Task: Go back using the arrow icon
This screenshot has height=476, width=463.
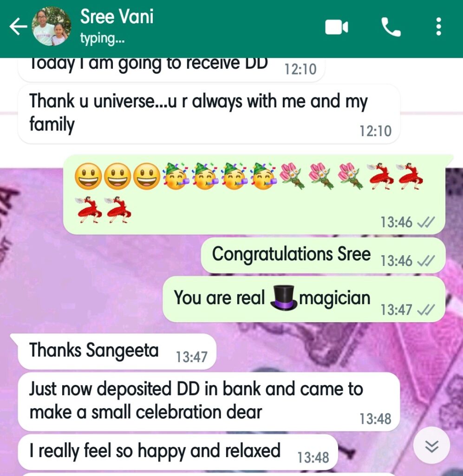Action: click(x=19, y=26)
